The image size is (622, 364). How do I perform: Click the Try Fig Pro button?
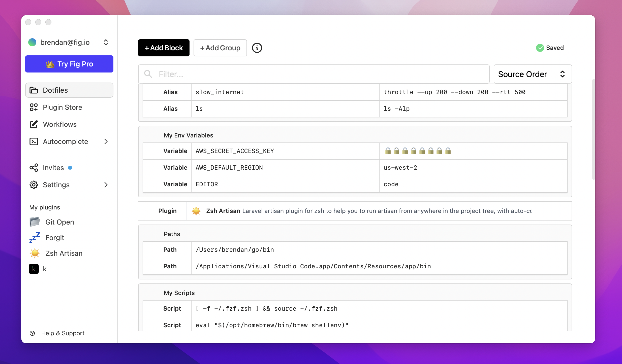click(69, 64)
